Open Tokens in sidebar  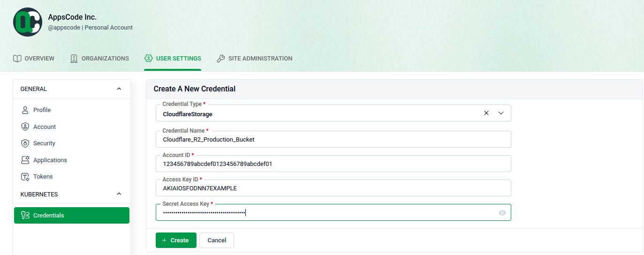pyautogui.click(x=72, y=177)
